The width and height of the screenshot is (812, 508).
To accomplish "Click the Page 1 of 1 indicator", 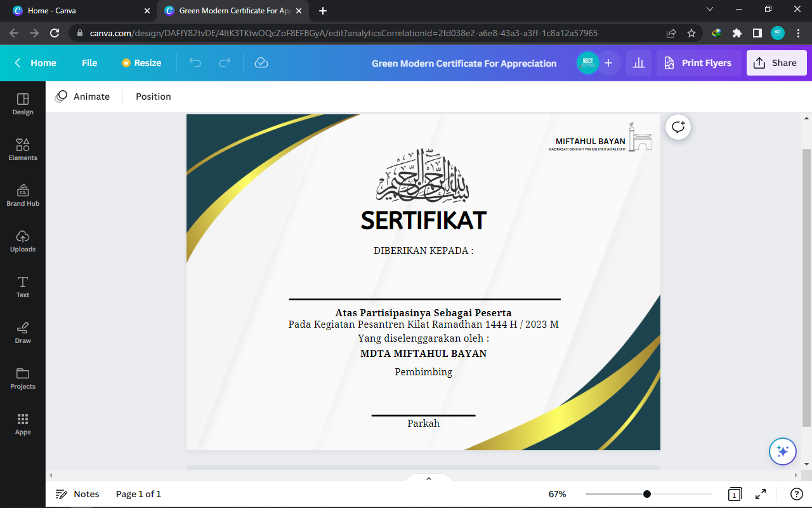I will [x=138, y=494].
